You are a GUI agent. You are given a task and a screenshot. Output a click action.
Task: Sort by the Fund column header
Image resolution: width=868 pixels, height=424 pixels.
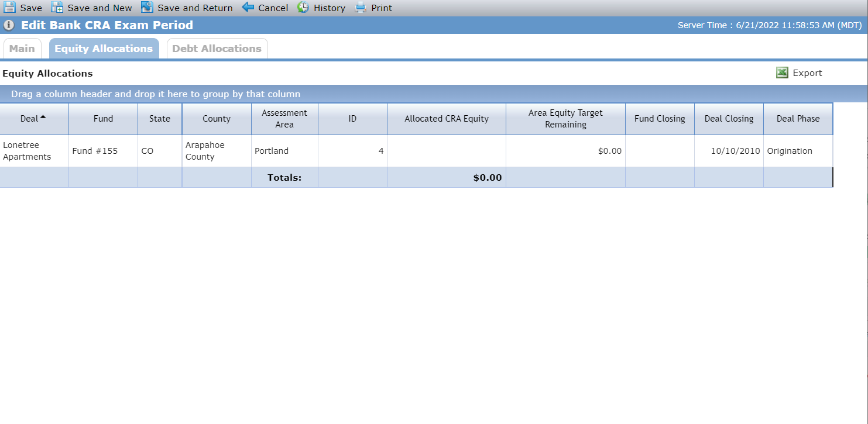pos(103,119)
